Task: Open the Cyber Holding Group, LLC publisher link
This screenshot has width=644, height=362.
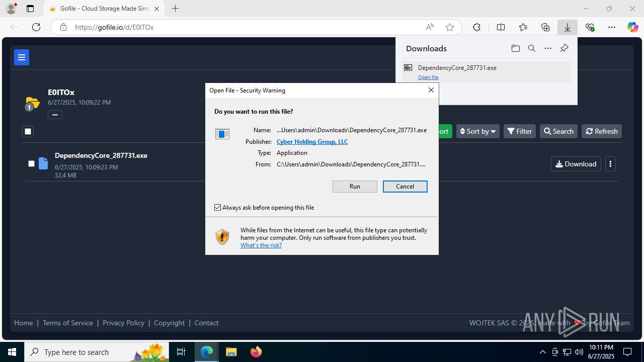Action: coord(312,141)
